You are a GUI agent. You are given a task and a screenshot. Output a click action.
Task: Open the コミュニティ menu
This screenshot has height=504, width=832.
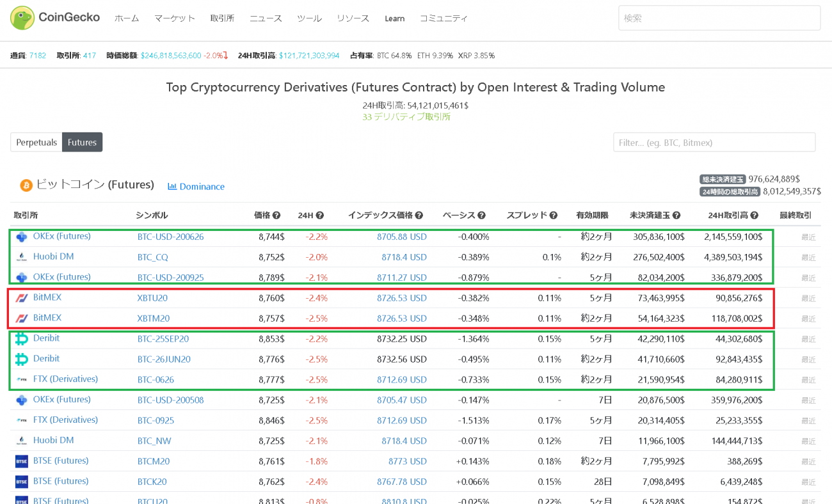[x=444, y=19]
